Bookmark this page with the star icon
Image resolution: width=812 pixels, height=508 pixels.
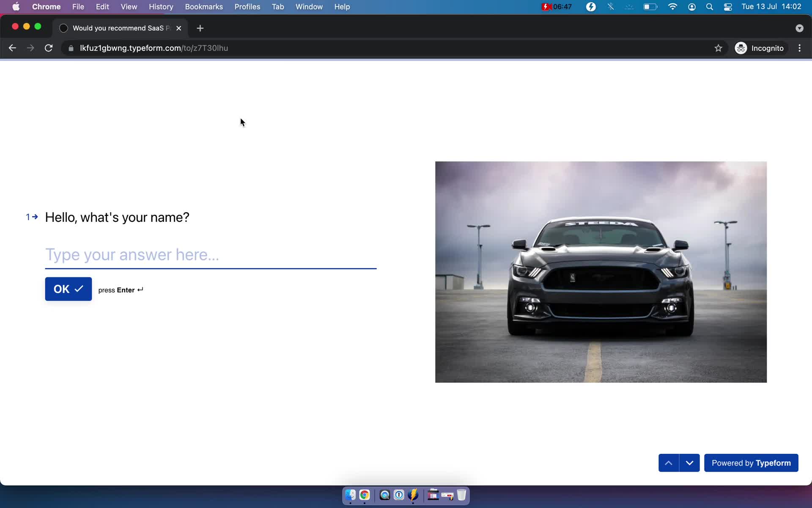coord(718,48)
